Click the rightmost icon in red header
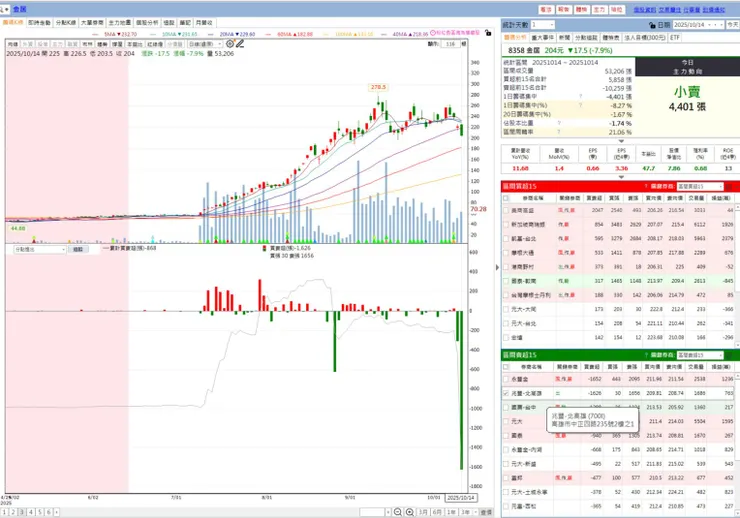This screenshot has width=740, height=518. tap(737, 186)
